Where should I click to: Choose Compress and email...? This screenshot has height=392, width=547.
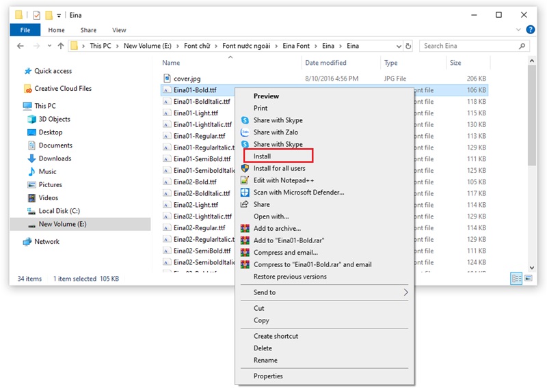coord(286,252)
